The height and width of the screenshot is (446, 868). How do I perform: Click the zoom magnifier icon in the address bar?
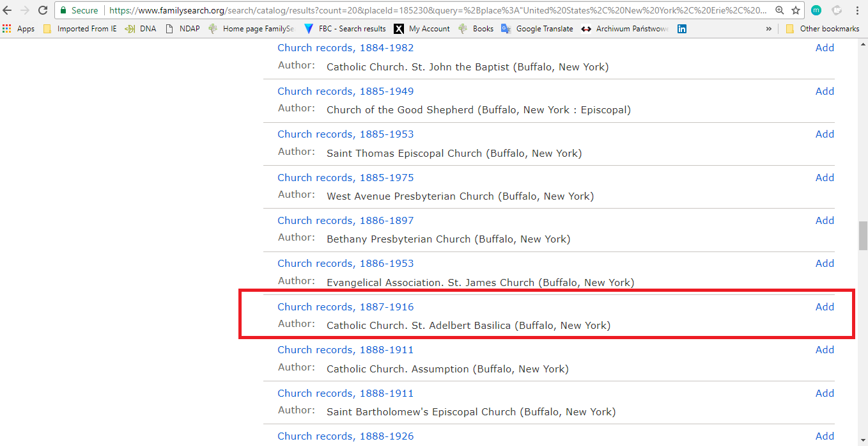coord(780,10)
